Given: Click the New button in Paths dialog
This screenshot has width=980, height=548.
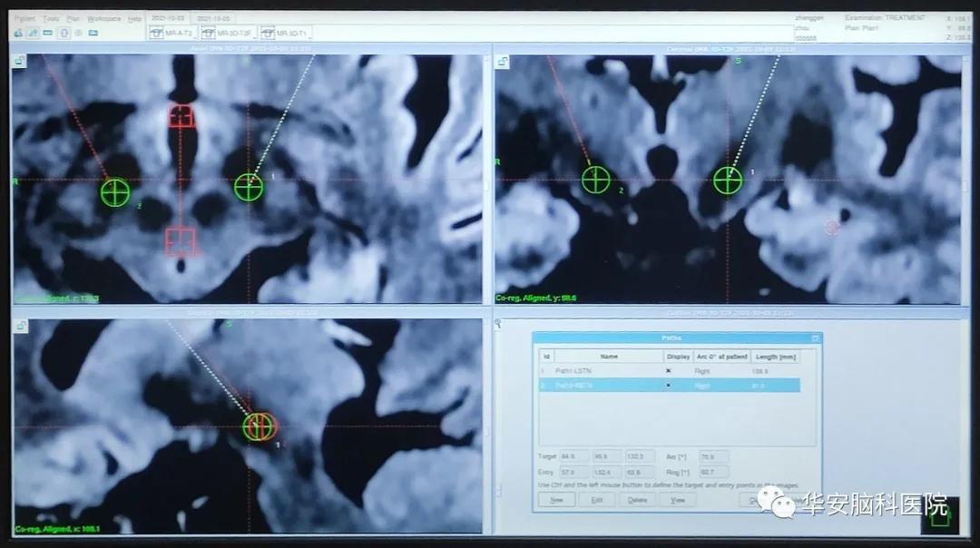Looking at the screenshot, I should [x=556, y=500].
